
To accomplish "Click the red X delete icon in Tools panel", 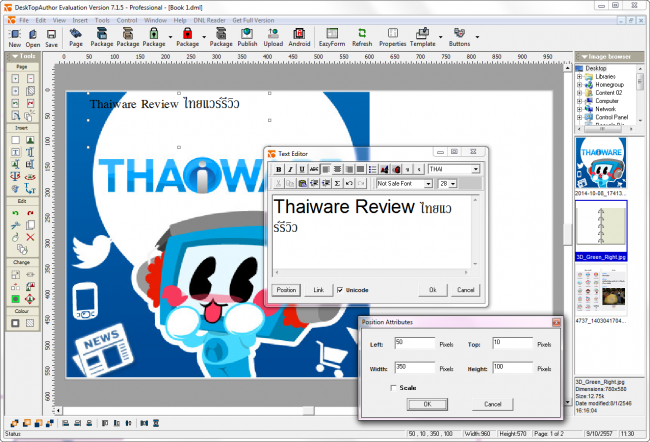I will (30, 237).
